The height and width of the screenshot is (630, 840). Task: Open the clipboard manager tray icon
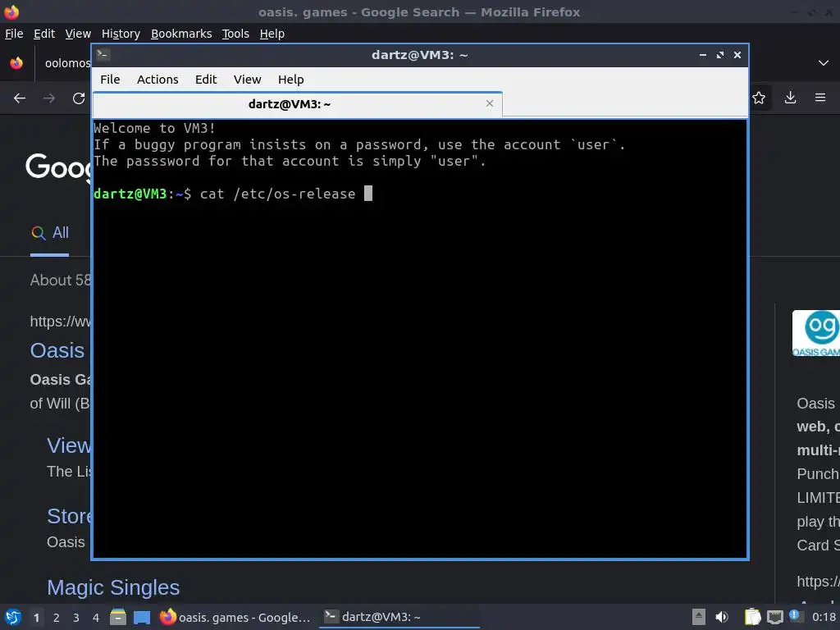click(x=752, y=617)
